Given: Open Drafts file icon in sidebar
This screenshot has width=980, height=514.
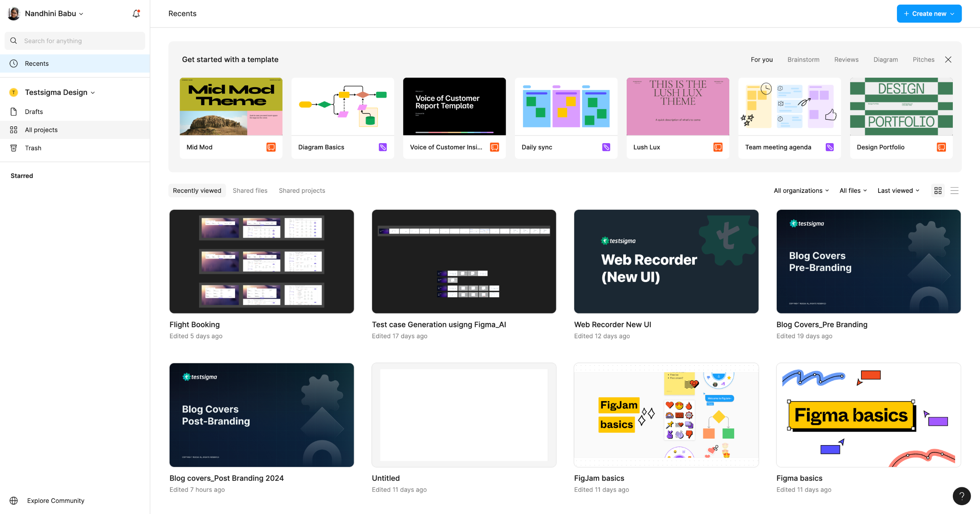Looking at the screenshot, I should pyautogui.click(x=14, y=111).
